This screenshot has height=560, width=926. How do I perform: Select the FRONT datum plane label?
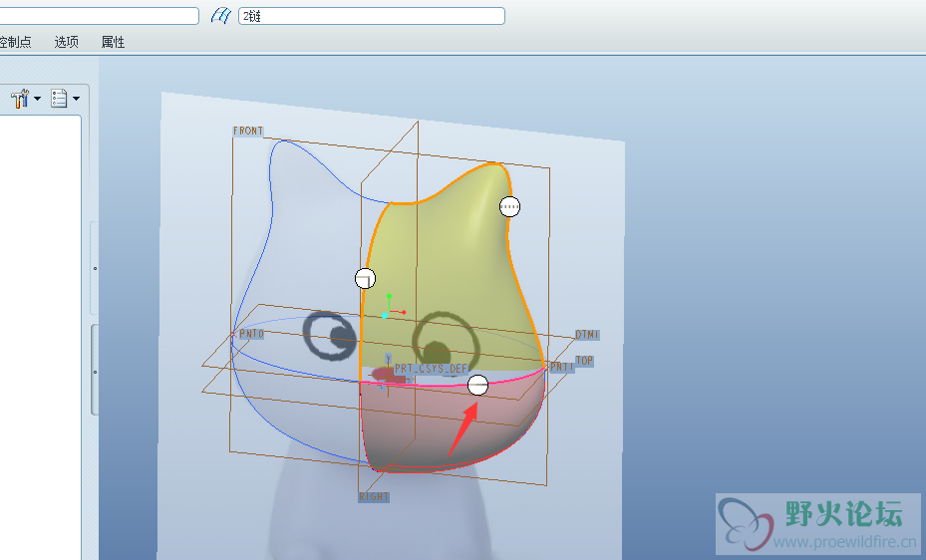(x=248, y=131)
